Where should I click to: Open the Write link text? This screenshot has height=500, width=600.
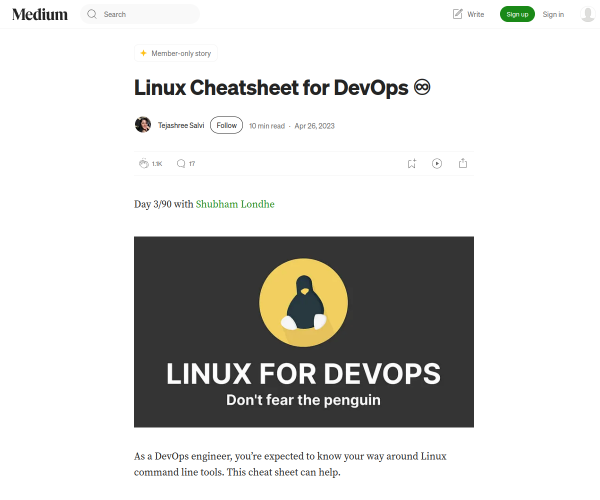point(476,15)
